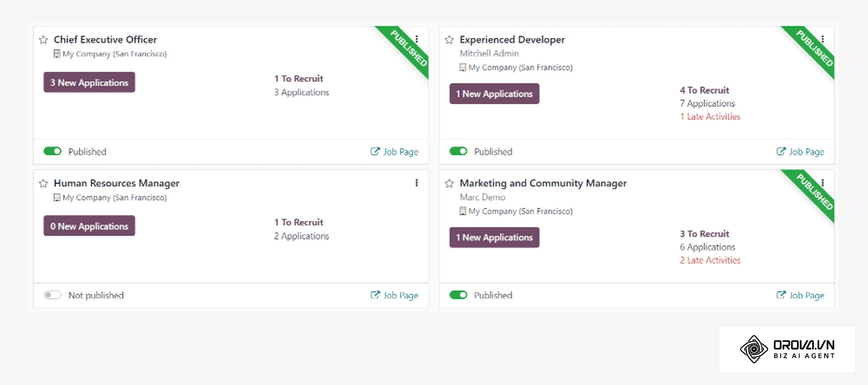Open kebab menu on Marketing and Community Manager card

click(x=822, y=183)
